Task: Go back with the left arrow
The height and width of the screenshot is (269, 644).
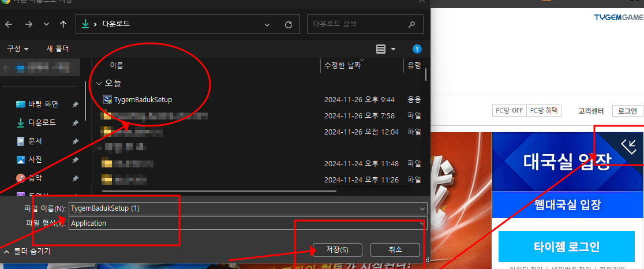Action: 9,25
